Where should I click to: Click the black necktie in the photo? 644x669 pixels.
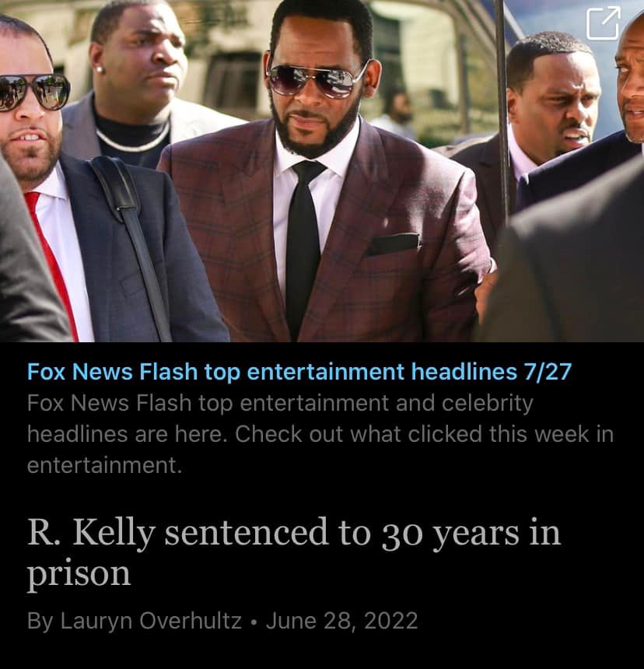303,250
